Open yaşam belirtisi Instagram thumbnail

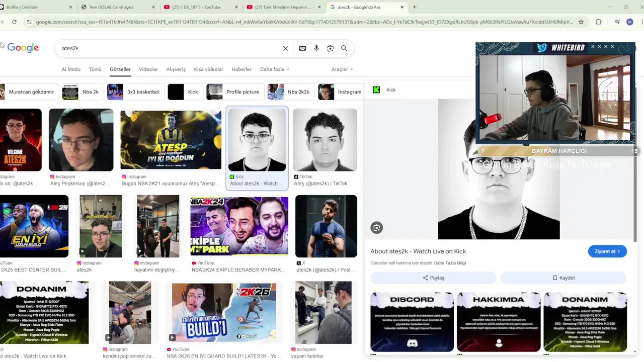(323, 313)
